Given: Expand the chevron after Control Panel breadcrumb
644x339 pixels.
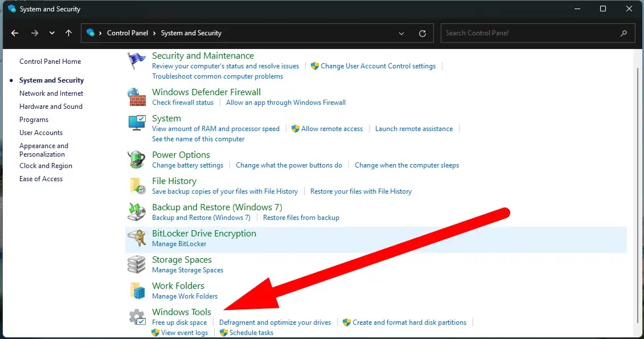Looking at the screenshot, I should 154,33.
